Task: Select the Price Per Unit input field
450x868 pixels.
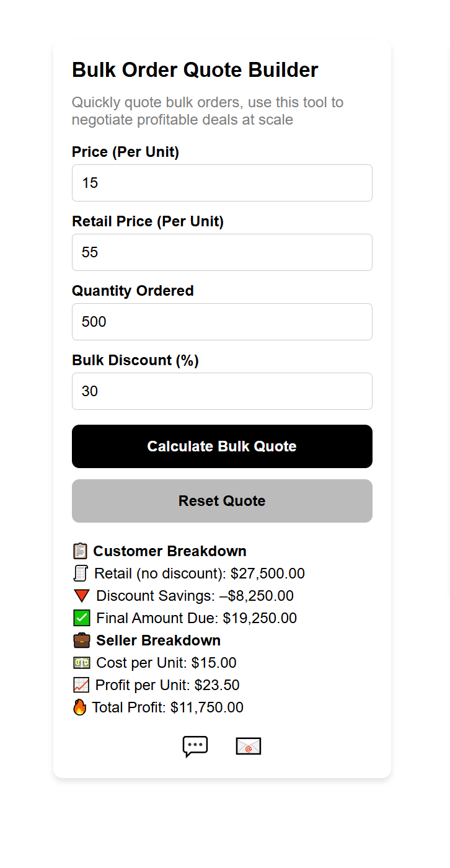Action: (222, 182)
